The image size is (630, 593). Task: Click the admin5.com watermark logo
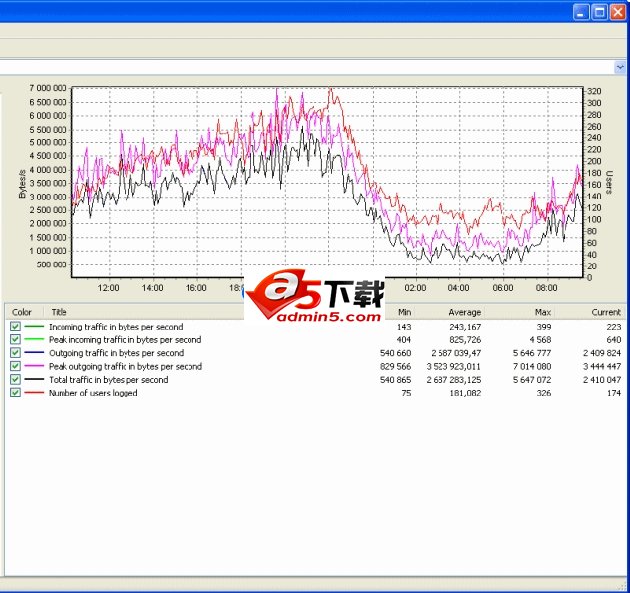click(315, 299)
